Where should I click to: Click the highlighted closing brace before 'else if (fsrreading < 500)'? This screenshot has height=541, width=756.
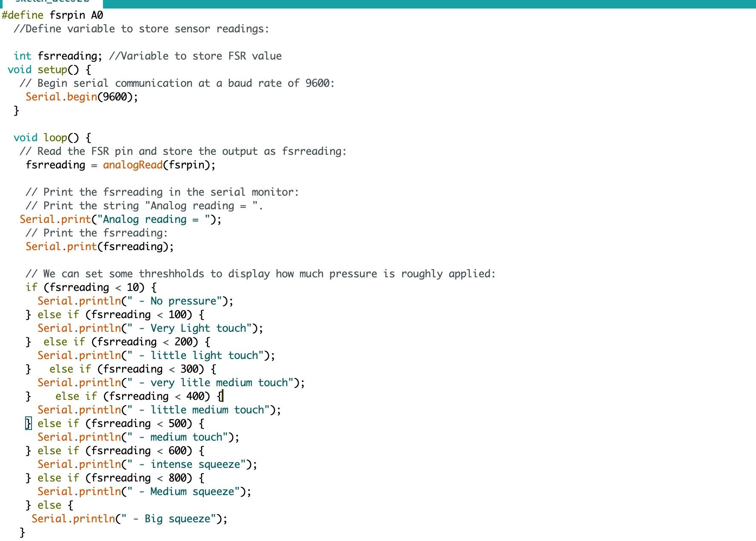(28, 424)
